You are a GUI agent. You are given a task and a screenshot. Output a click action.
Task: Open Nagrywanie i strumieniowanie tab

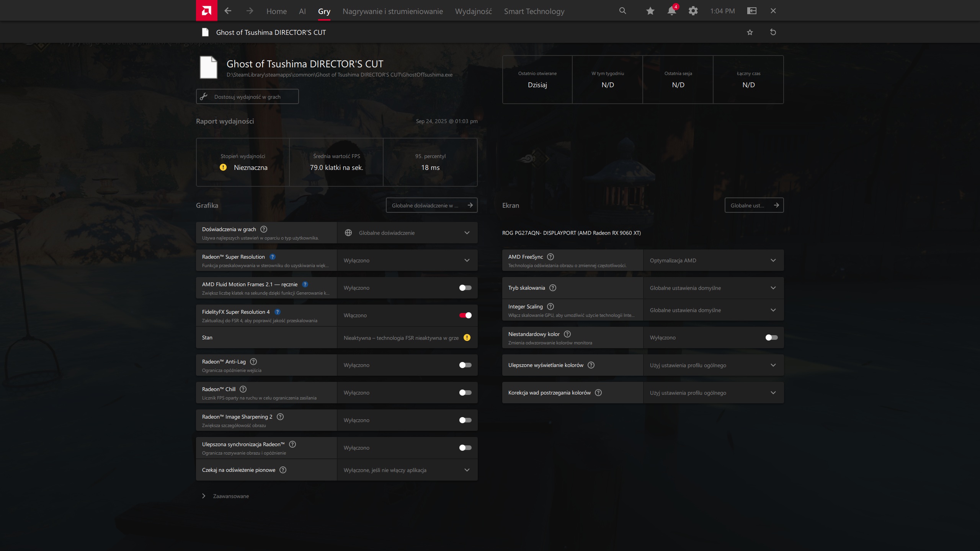(x=392, y=11)
